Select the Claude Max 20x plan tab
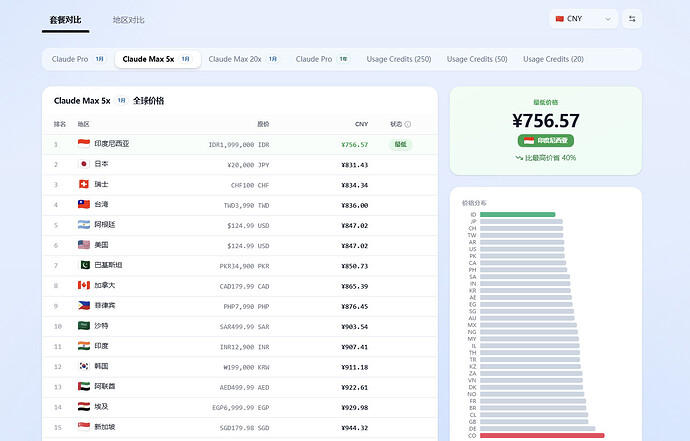 [244, 59]
